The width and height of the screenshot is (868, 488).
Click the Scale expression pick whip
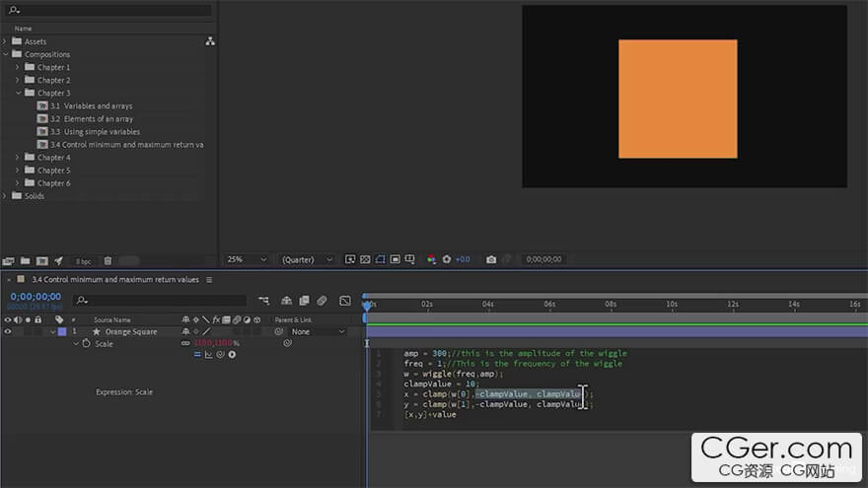click(x=221, y=355)
